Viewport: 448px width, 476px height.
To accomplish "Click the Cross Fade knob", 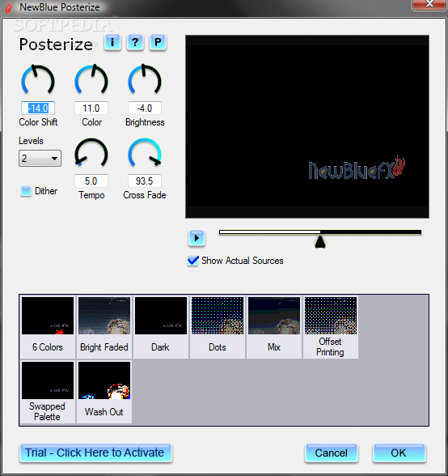I will [x=145, y=153].
